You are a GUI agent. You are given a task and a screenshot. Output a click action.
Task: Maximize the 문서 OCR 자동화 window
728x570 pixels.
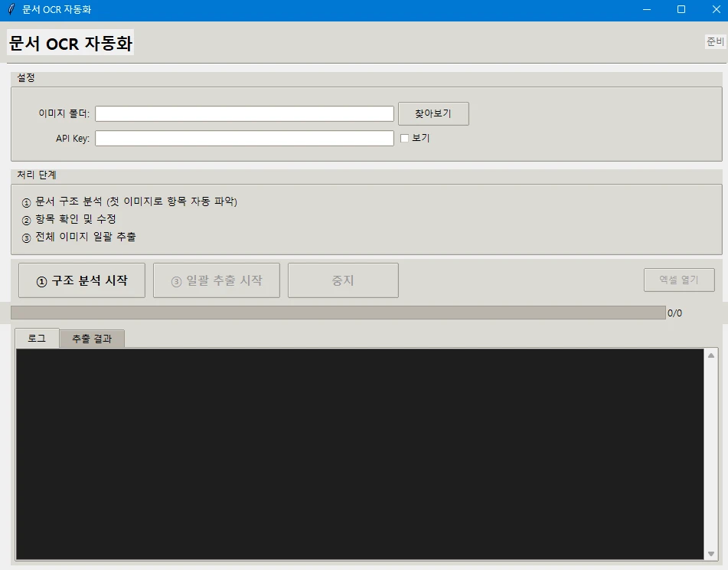[x=681, y=10]
